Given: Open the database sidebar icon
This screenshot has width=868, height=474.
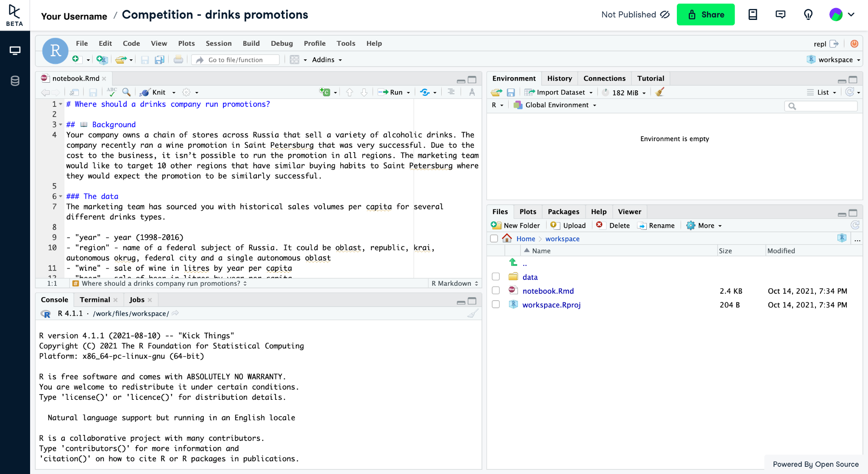Looking at the screenshot, I should [x=15, y=81].
